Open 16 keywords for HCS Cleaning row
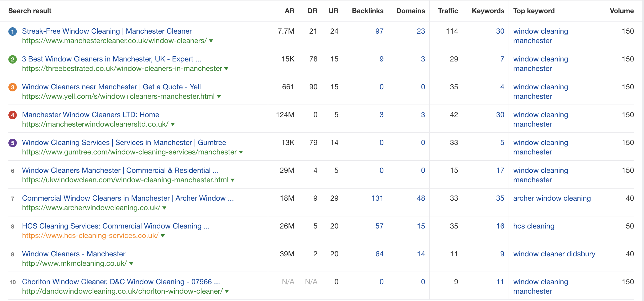The height and width of the screenshot is (301, 644). (500, 226)
